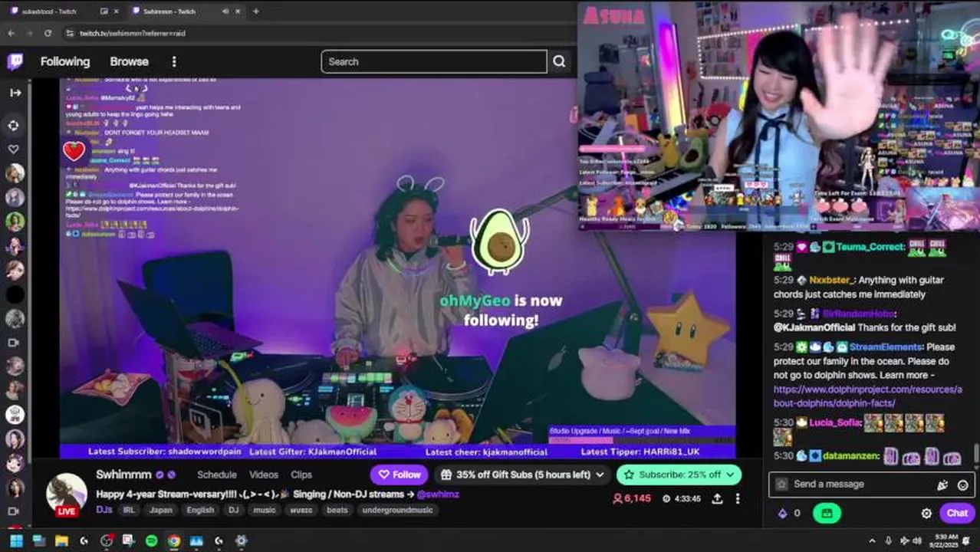Image resolution: width=980 pixels, height=552 pixels.
Task: Open Subscribe: 25% off dropdown
Action: (x=679, y=475)
